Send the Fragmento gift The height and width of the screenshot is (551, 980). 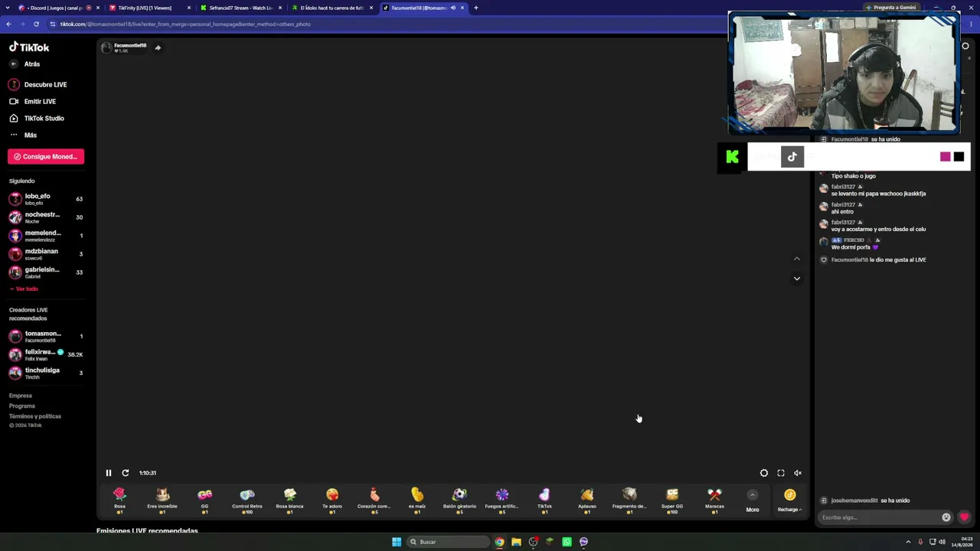pyautogui.click(x=629, y=500)
